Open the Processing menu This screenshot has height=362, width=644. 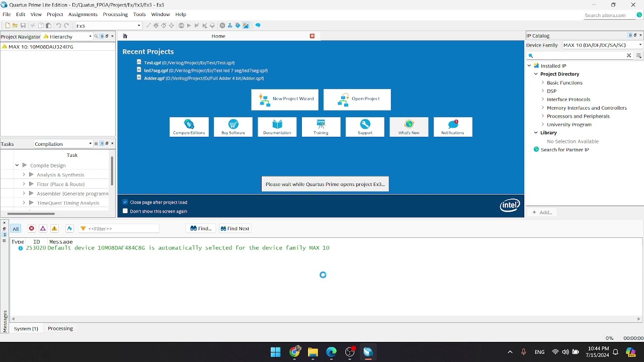pos(115,15)
